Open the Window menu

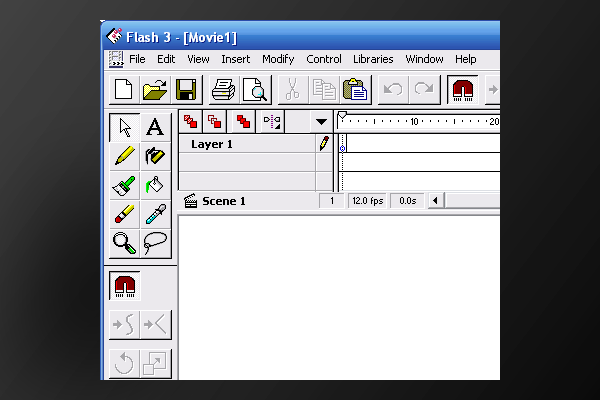click(424, 59)
